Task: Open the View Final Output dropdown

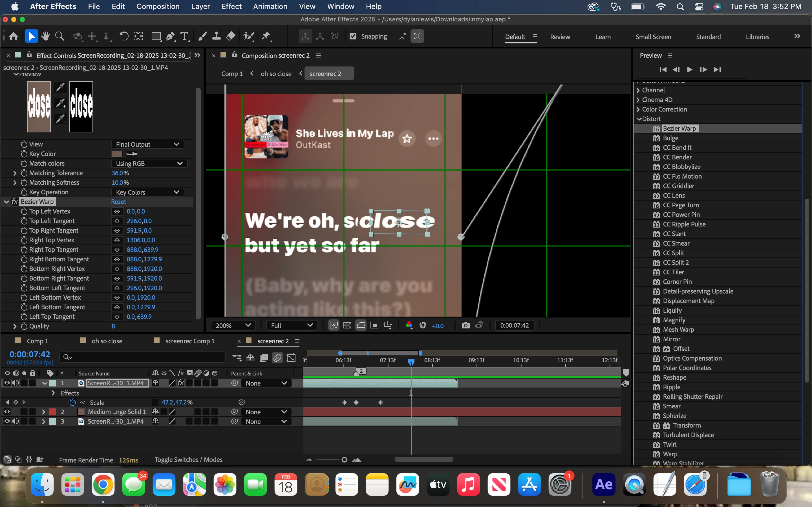Action: (147, 144)
